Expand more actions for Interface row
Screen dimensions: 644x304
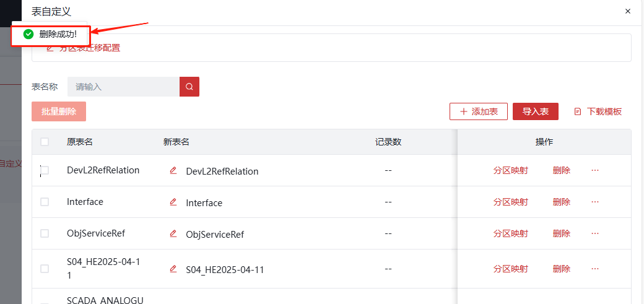point(595,202)
